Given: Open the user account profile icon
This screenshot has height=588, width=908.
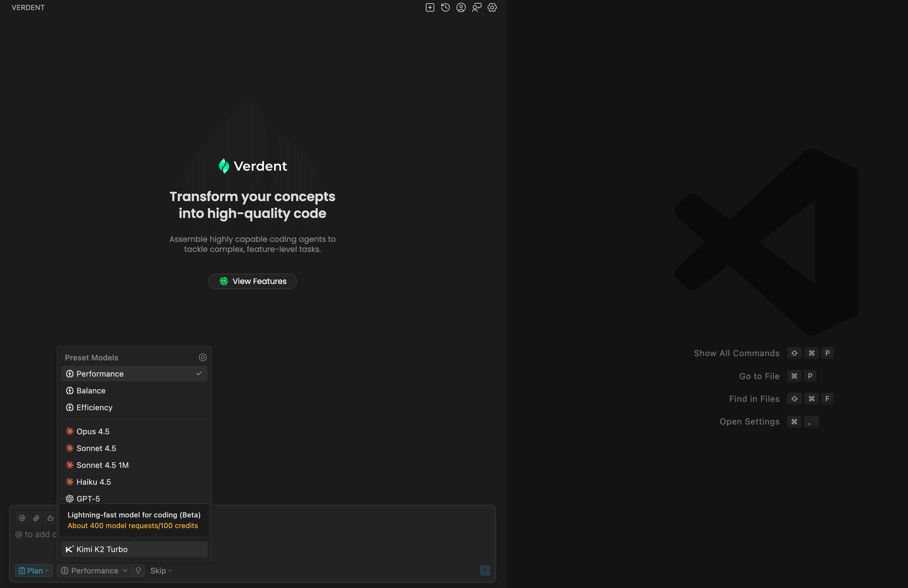Looking at the screenshot, I should (x=461, y=8).
